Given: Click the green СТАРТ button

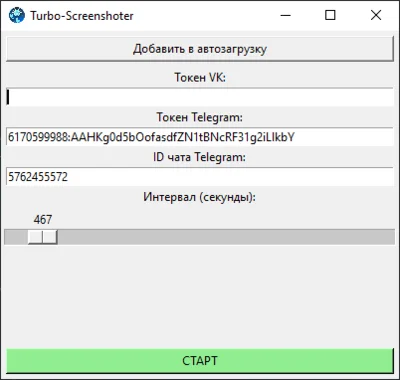Looking at the screenshot, I should (200, 361).
